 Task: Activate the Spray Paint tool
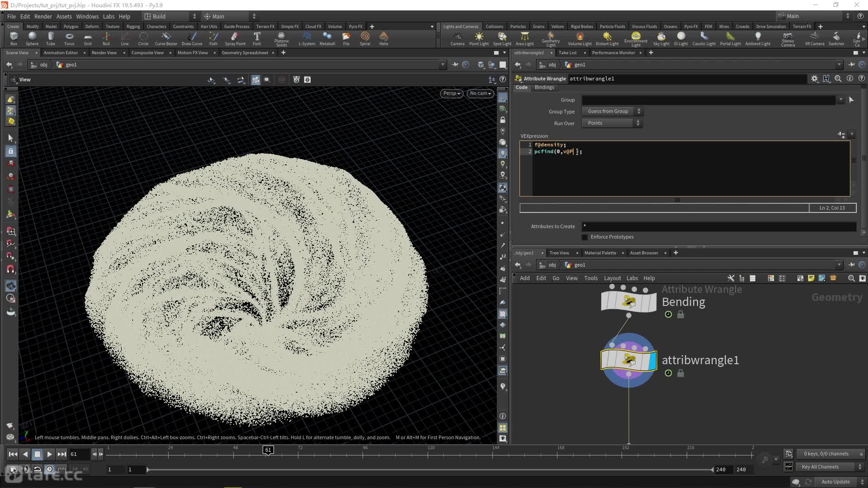tap(235, 38)
